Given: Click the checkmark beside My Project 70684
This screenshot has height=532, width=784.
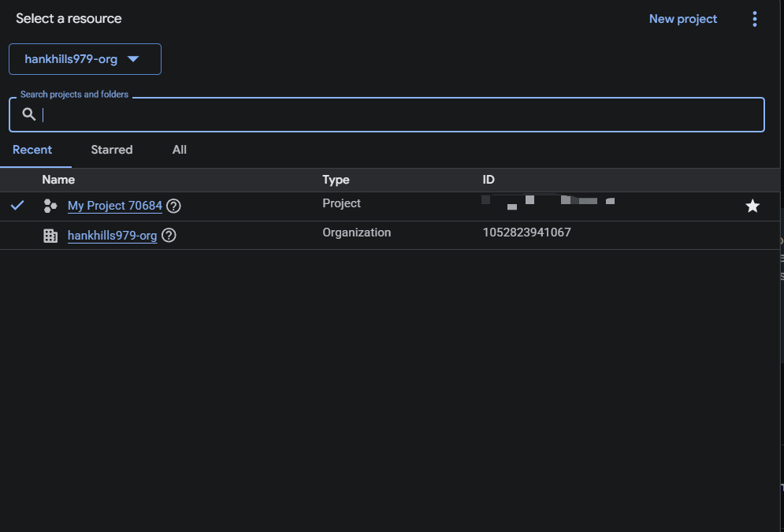Looking at the screenshot, I should coord(17,205).
